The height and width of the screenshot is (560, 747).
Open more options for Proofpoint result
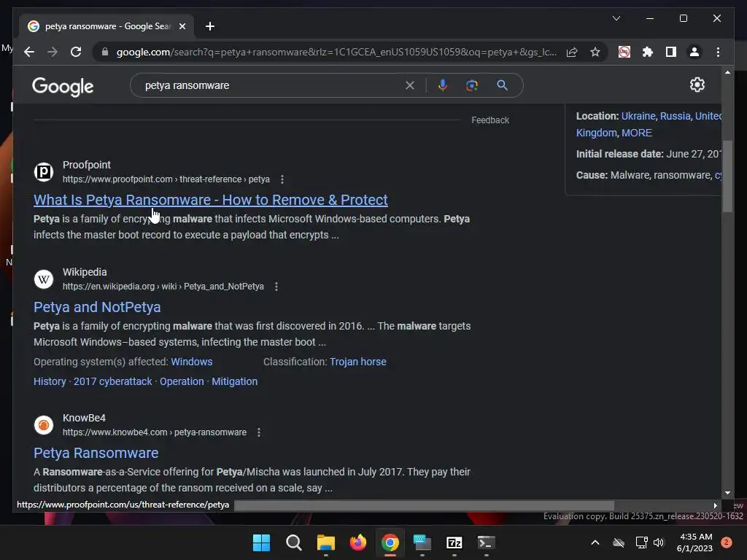pyautogui.click(x=282, y=179)
